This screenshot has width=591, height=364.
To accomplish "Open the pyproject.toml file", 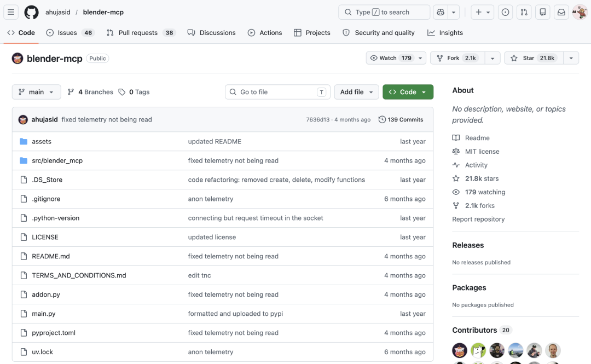I will pyautogui.click(x=54, y=333).
